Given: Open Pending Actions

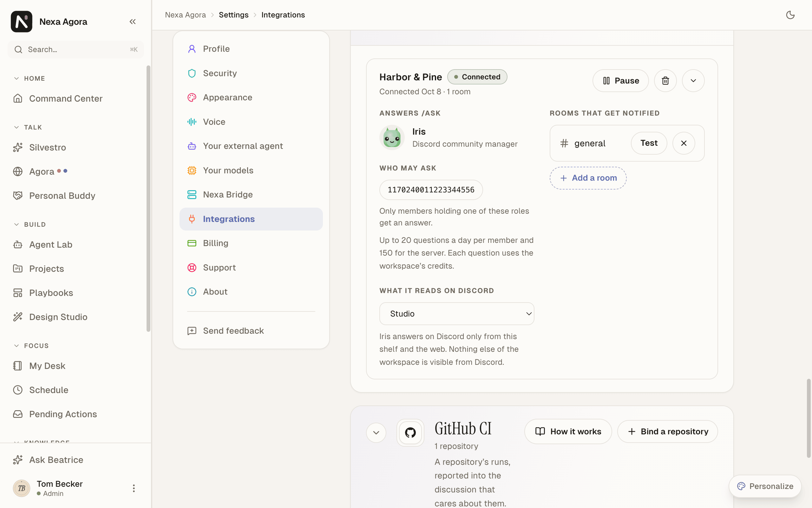Looking at the screenshot, I should tap(75, 414).
